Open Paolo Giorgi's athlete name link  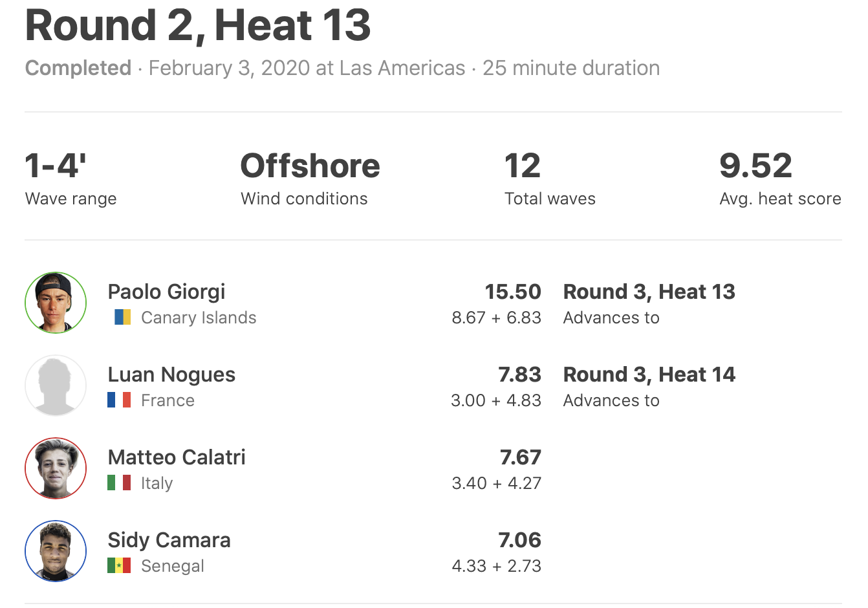coord(166,292)
